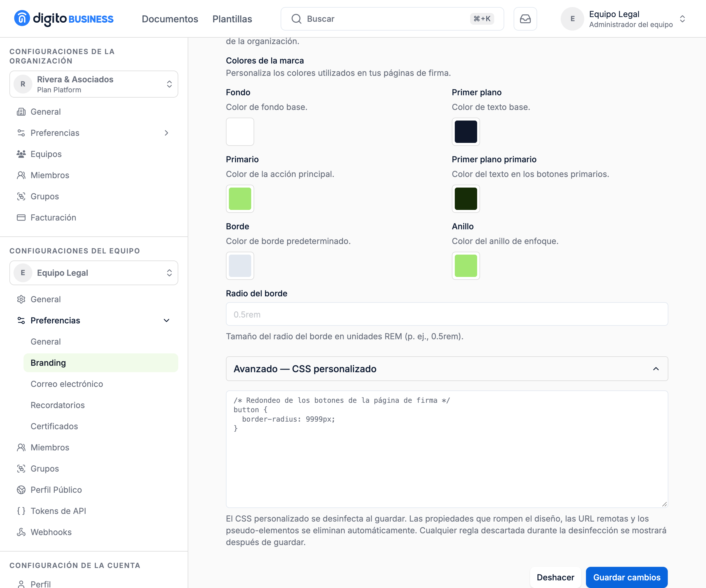The height and width of the screenshot is (588, 706).
Task: Pick the Primario green color swatch
Action: tap(240, 198)
